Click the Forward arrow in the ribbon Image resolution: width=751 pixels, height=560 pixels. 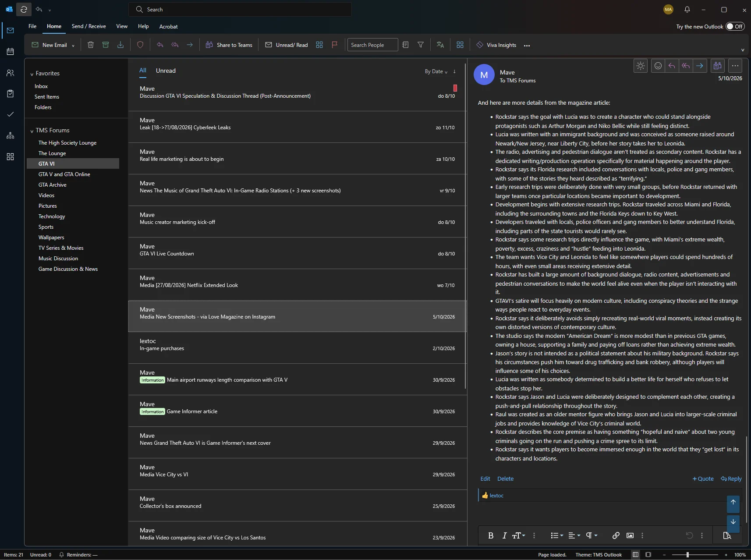click(x=190, y=45)
